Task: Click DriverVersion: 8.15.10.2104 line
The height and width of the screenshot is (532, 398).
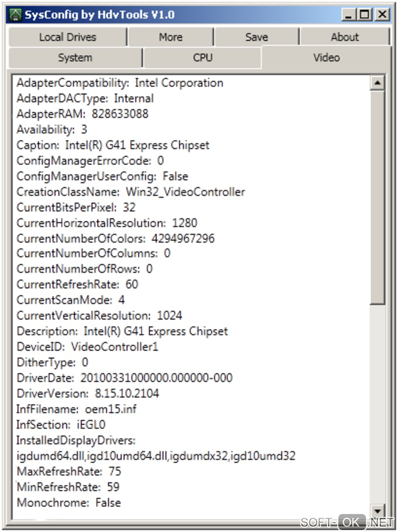Action: pos(88,394)
